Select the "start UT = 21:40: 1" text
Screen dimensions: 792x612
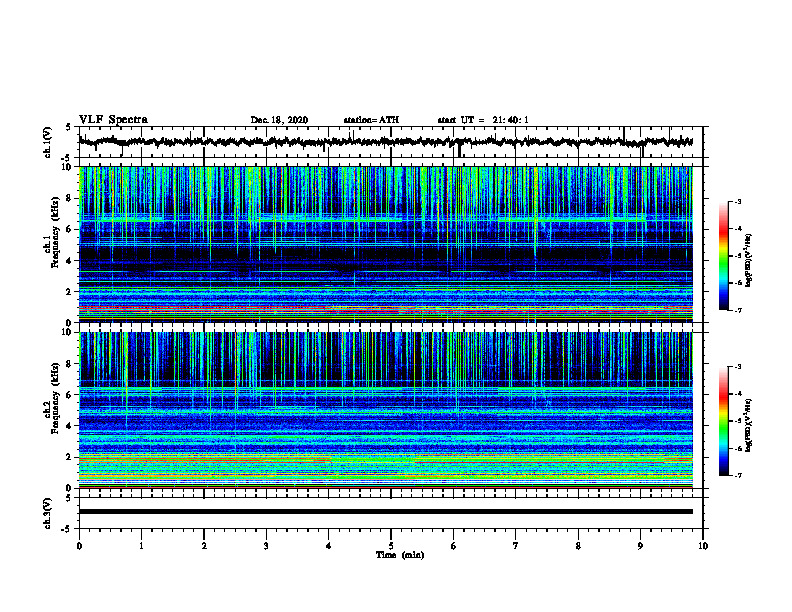[483, 120]
